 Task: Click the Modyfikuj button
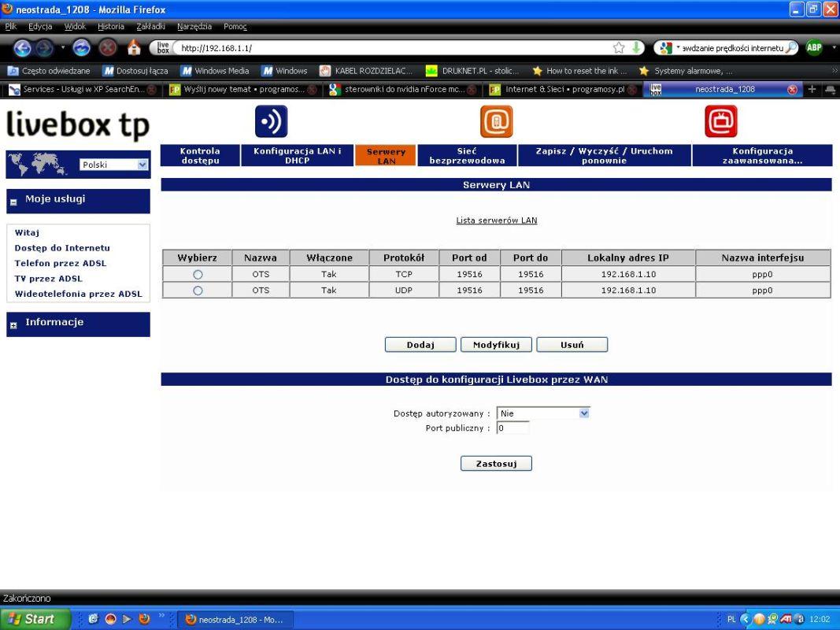496,344
